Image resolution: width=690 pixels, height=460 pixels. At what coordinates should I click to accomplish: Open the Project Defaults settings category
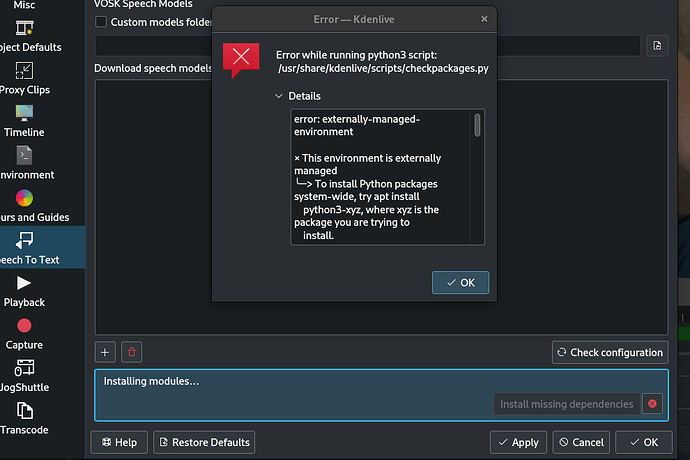(x=26, y=37)
